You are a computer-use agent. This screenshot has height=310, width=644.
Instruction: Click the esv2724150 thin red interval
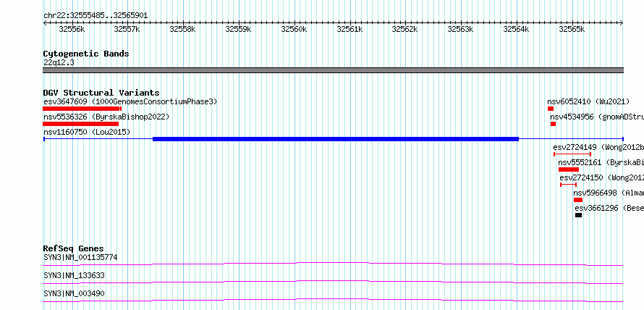click(x=569, y=185)
